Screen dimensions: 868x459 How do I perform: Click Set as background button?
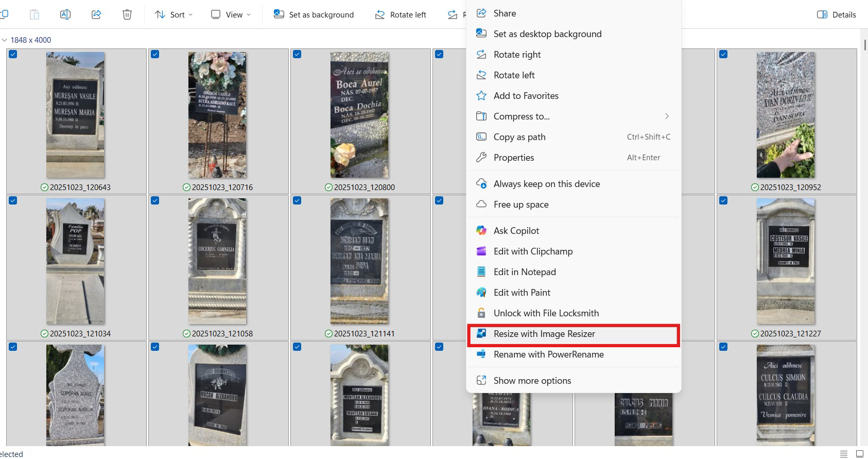[314, 14]
